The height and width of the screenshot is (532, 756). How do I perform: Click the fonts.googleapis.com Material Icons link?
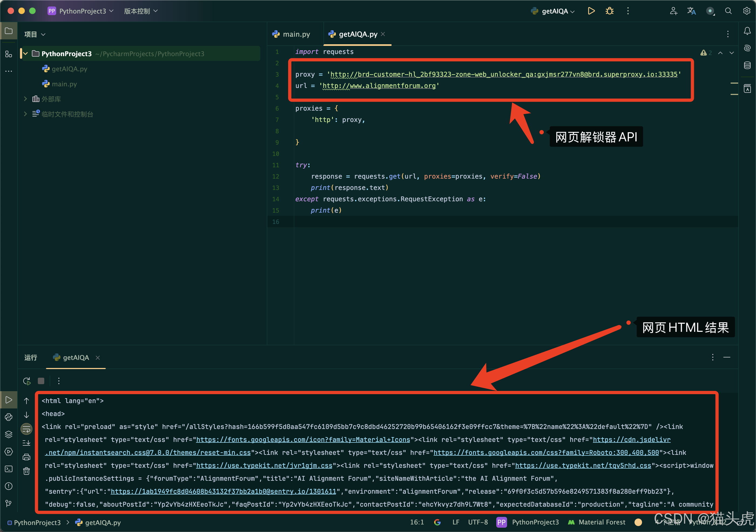pos(303,439)
